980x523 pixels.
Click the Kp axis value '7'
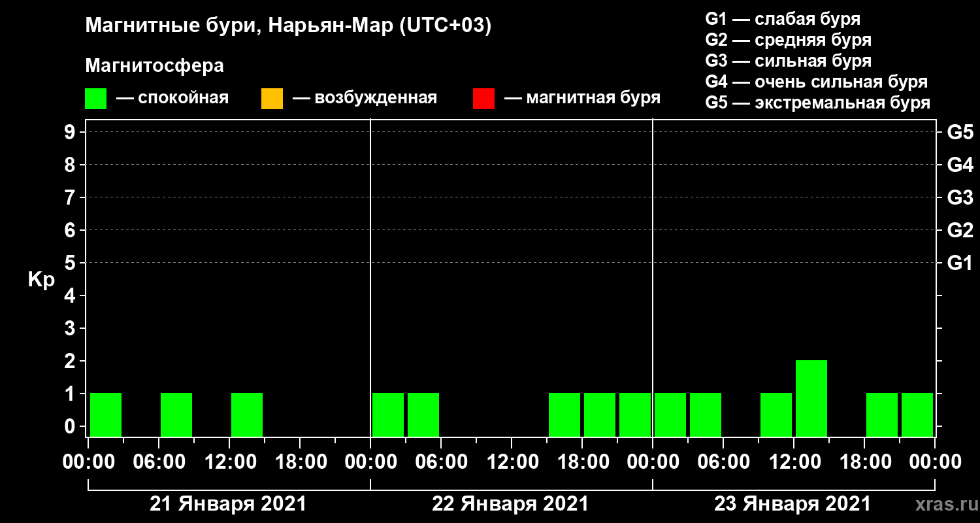71,197
